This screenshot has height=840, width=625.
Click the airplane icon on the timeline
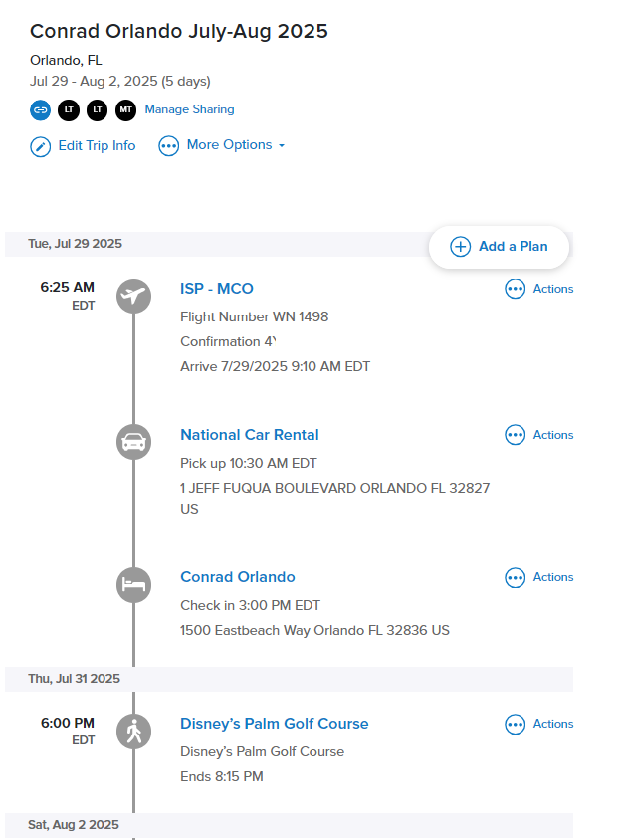point(134,296)
